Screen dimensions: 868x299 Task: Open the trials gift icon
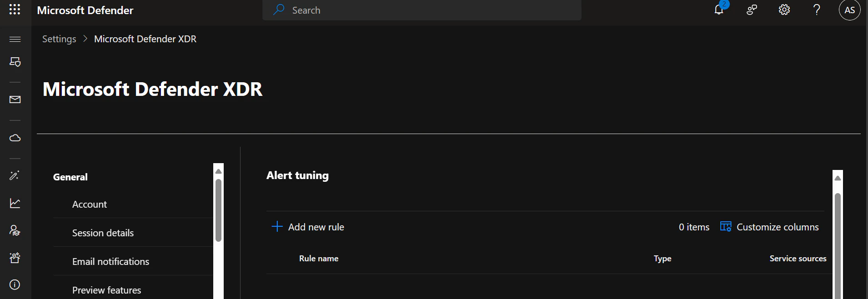15,258
